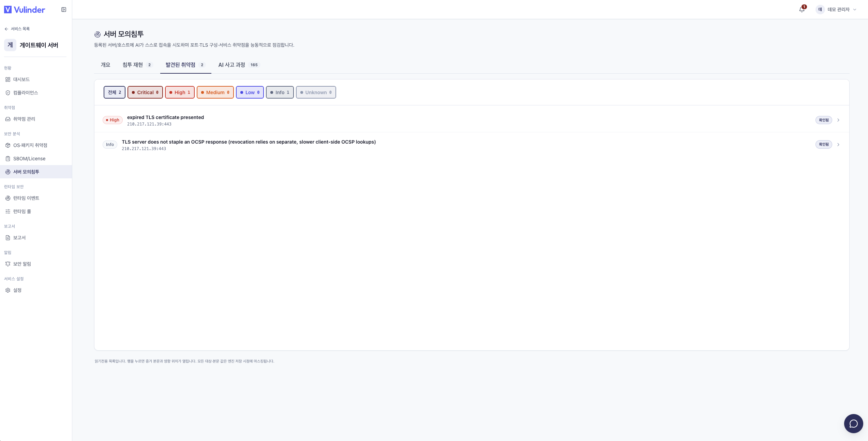This screenshot has width=868, height=441.
Task: Click the Vulinder logo
Action: pos(25,10)
